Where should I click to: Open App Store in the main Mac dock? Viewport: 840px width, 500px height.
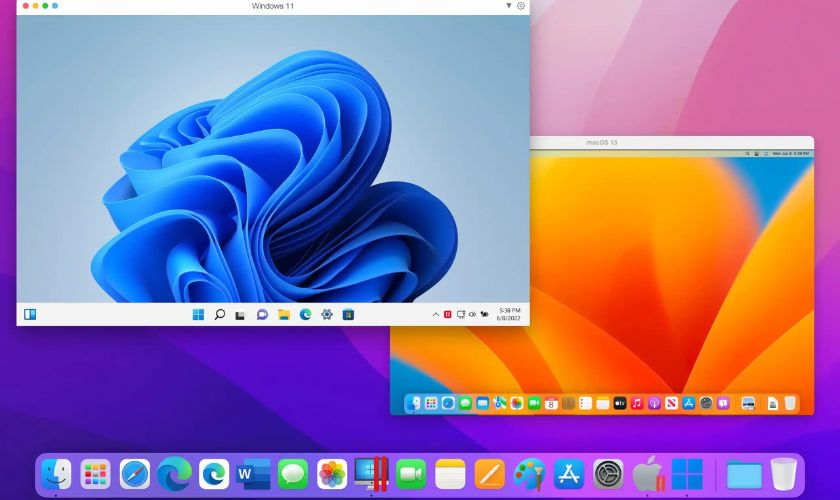pos(568,474)
